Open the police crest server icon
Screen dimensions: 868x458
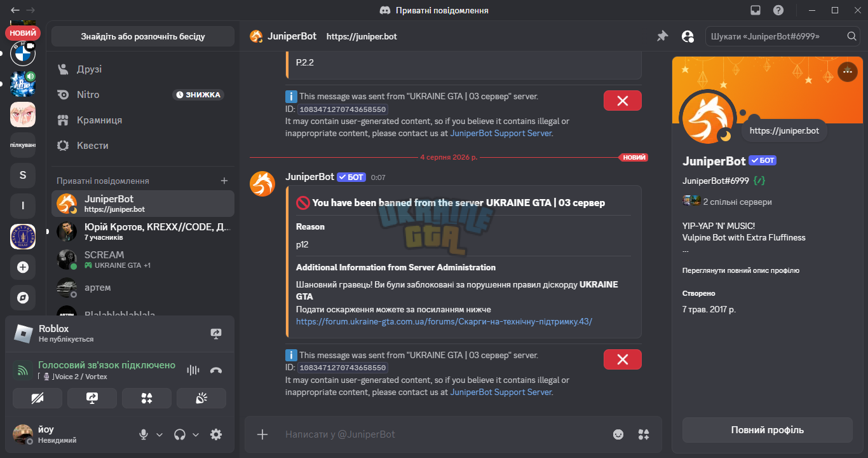coord(23,237)
